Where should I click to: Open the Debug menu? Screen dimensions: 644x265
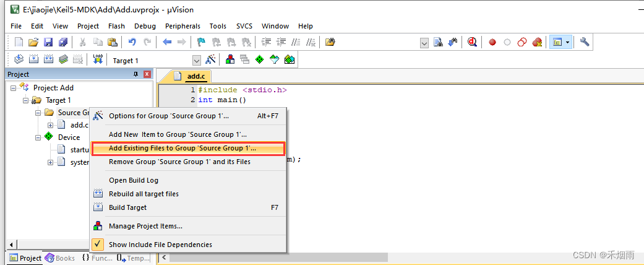(x=145, y=26)
